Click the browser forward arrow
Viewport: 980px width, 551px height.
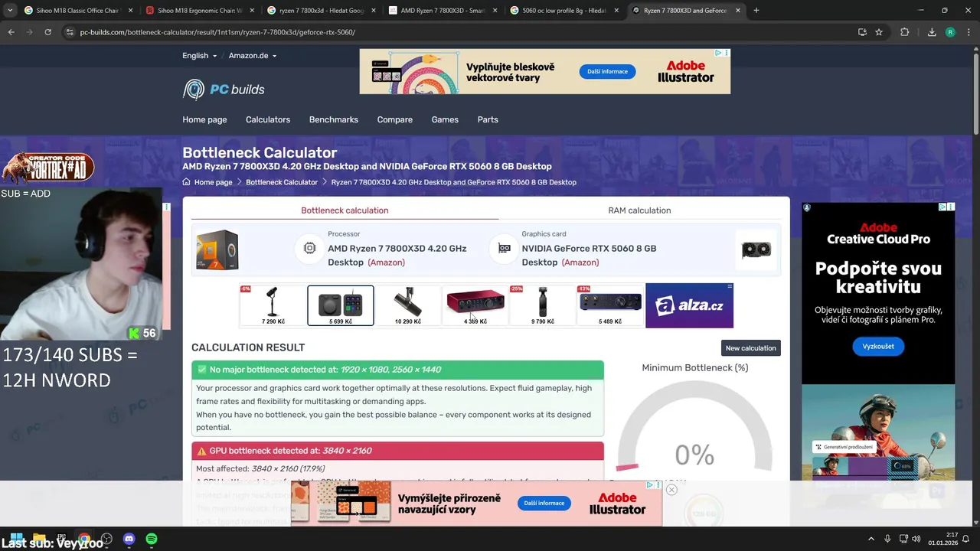tap(29, 32)
